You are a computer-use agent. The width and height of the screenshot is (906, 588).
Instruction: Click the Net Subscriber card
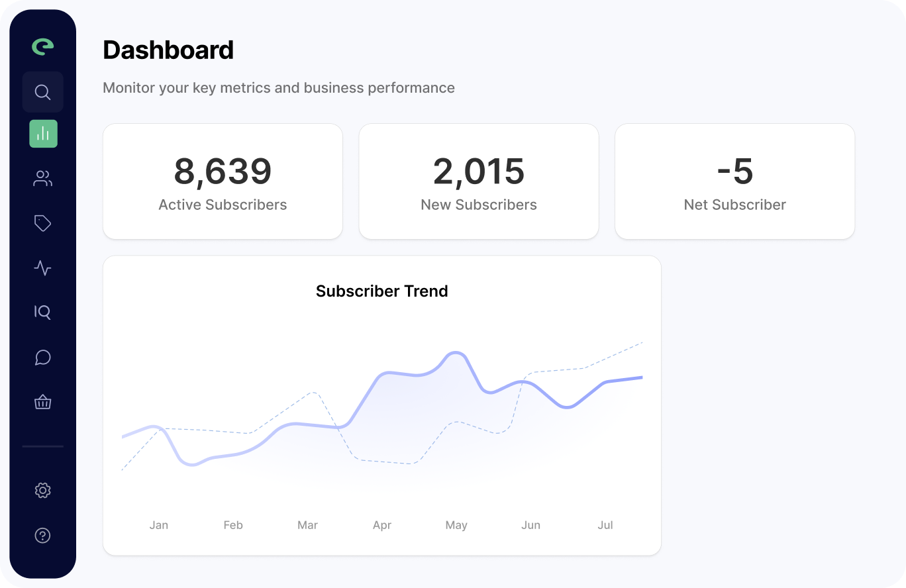[x=734, y=181]
